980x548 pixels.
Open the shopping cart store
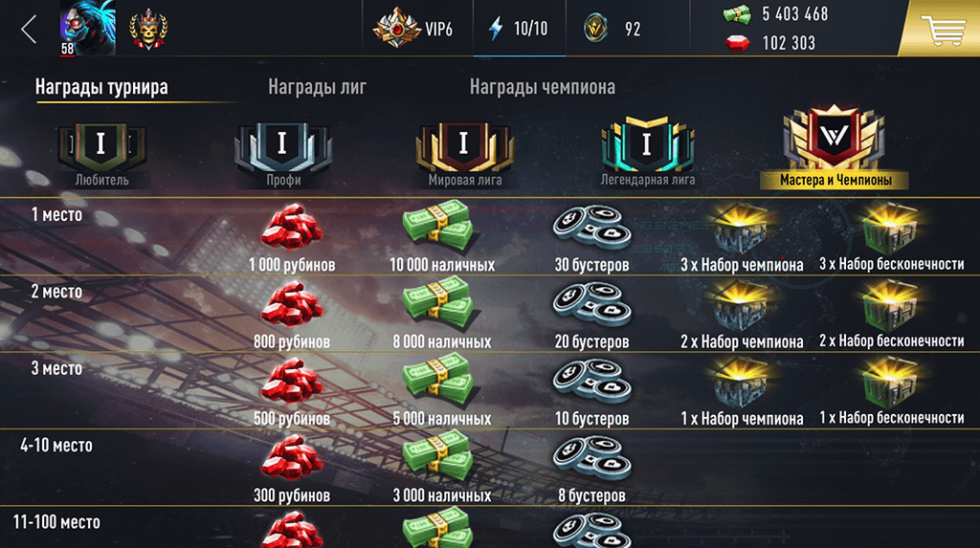click(x=942, y=28)
